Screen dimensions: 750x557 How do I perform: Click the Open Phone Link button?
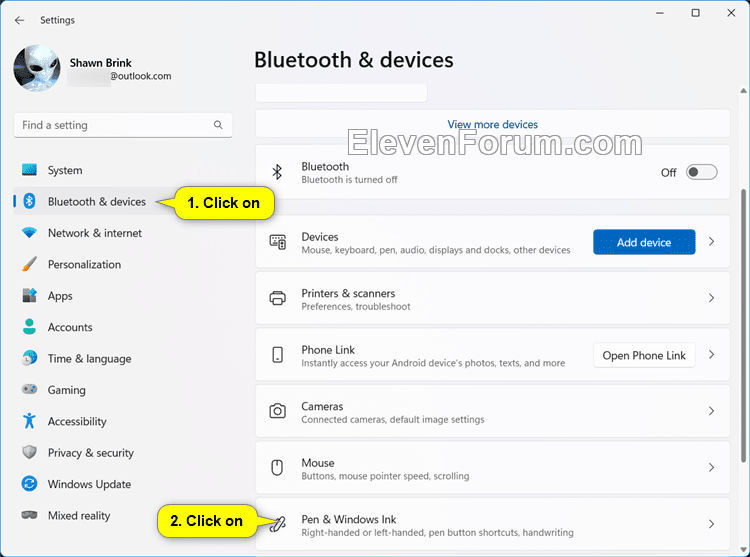click(644, 355)
